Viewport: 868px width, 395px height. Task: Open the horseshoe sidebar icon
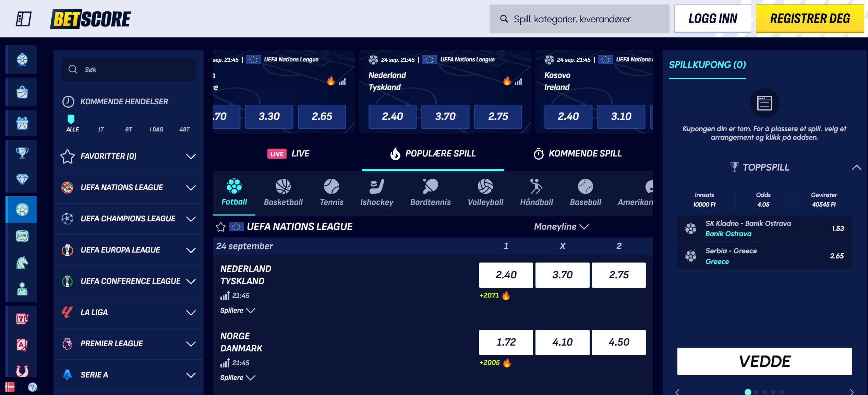point(22,371)
